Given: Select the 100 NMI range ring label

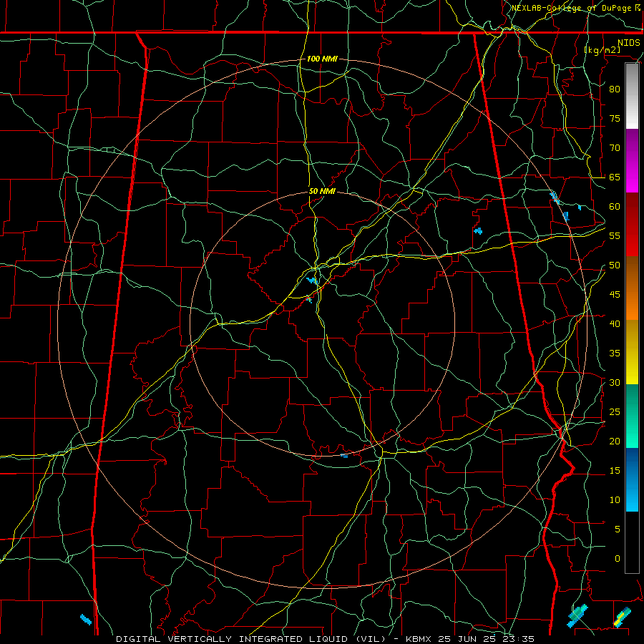Looking at the screenshot, I should click(x=322, y=59).
